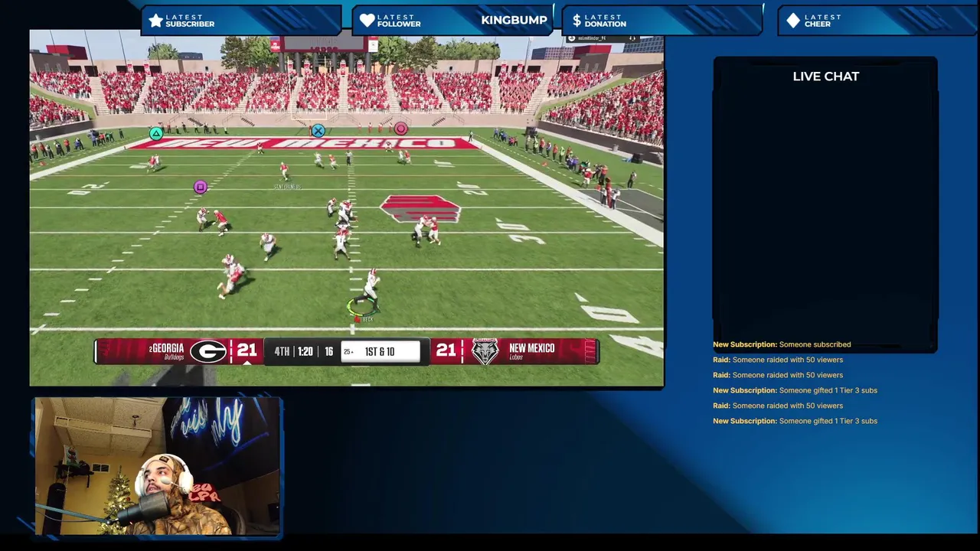Click the KINGBUMP follower name

pyautogui.click(x=514, y=20)
